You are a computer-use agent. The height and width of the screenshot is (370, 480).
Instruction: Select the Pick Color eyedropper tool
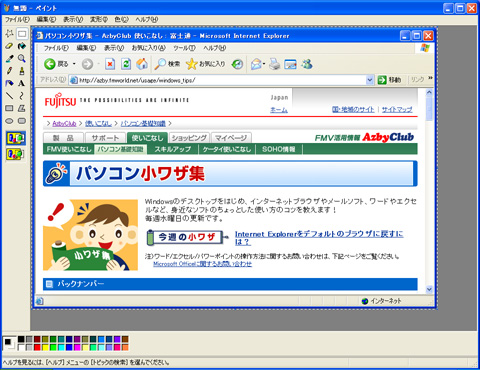[x=9, y=59]
